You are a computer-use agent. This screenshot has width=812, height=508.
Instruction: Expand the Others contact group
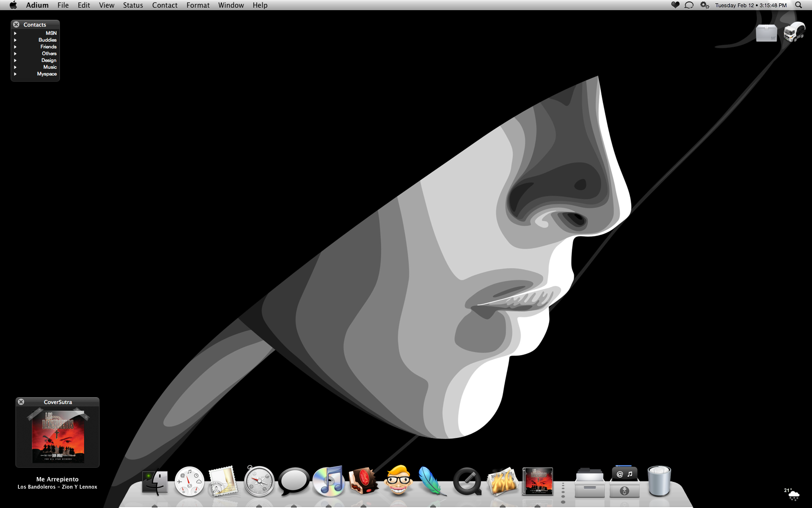(15, 54)
